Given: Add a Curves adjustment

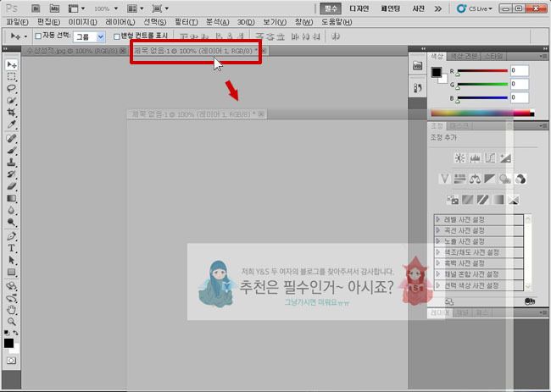Looking at the screenshot, I should click(x=490, y=158).
